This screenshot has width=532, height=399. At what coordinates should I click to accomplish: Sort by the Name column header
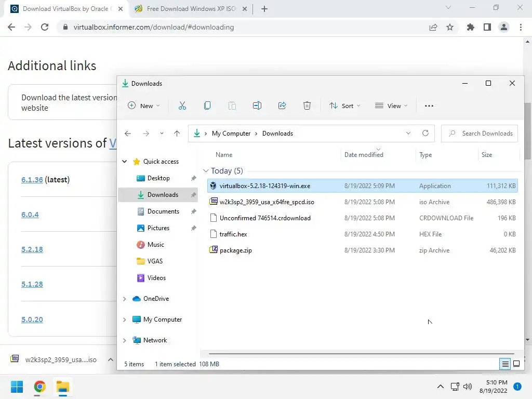pos(223,155)
